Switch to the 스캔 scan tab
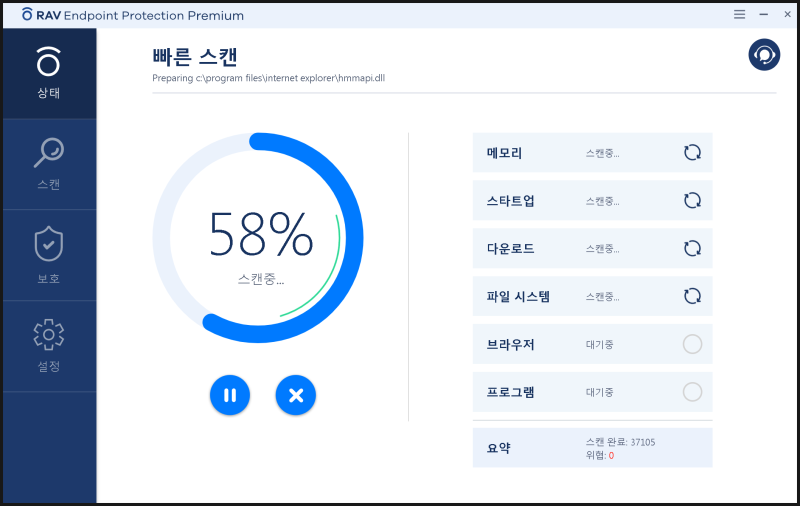This screenshot has height=506, width=800. 49,164
